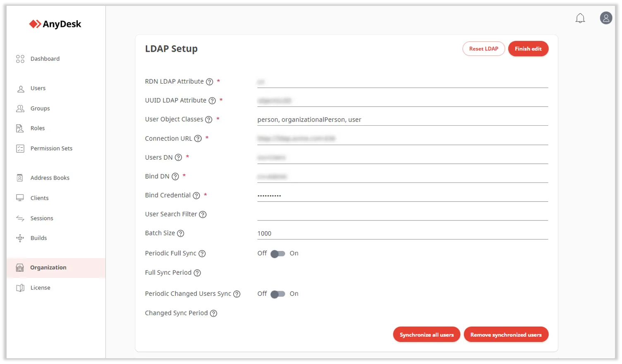Click the AnyDesk logo

[x=55, y=24]
